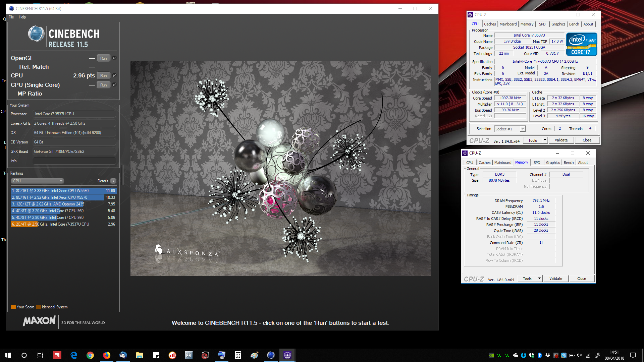The height and width of the screenshot is (362, 644).
Task: Open File Explorer from taskbar
Action: point(140,355)
